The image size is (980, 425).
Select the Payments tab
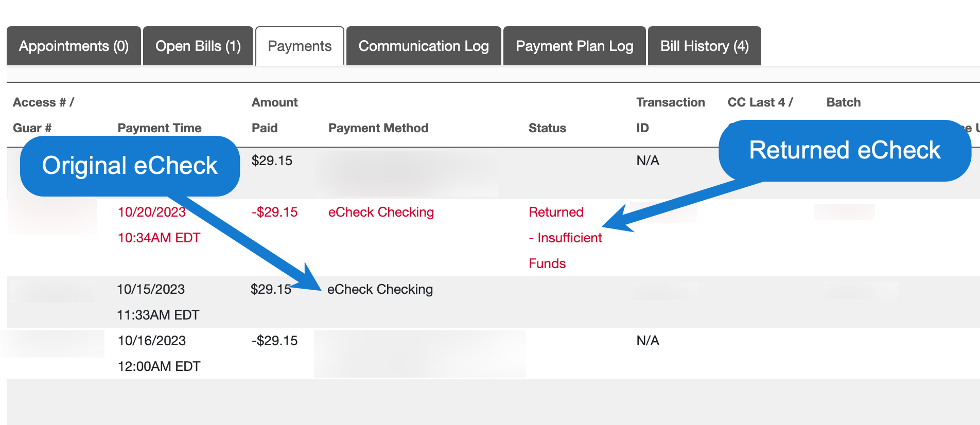(x=300, y=46)
